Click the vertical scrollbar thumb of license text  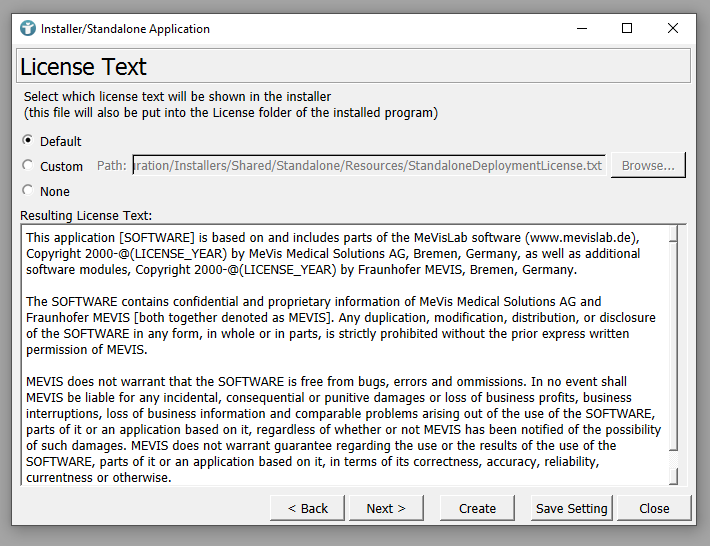click(674, 350)
